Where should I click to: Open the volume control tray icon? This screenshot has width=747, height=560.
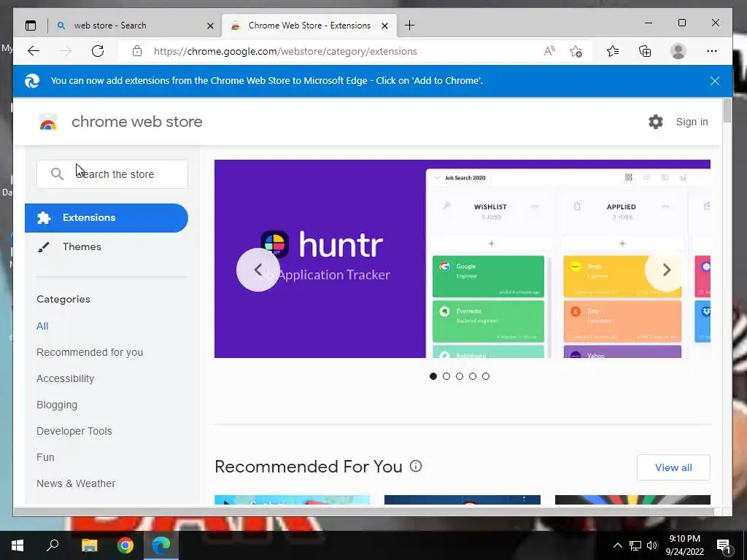tap(652, 545)
